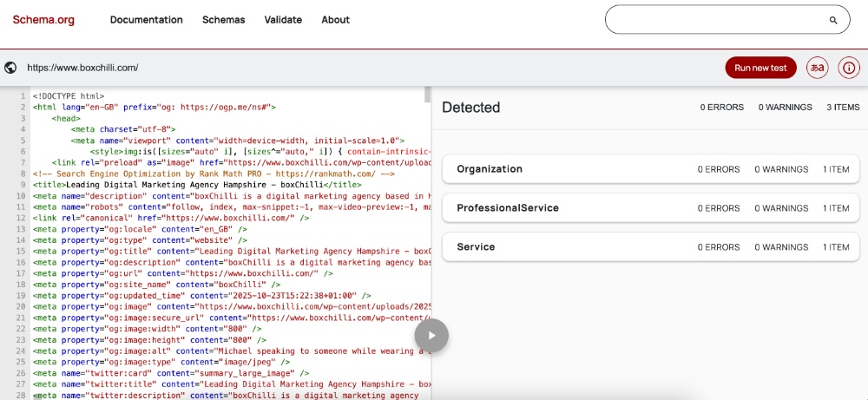Expand the Service result row
Viewport: 868px width, 400px height.
(651, 246)
